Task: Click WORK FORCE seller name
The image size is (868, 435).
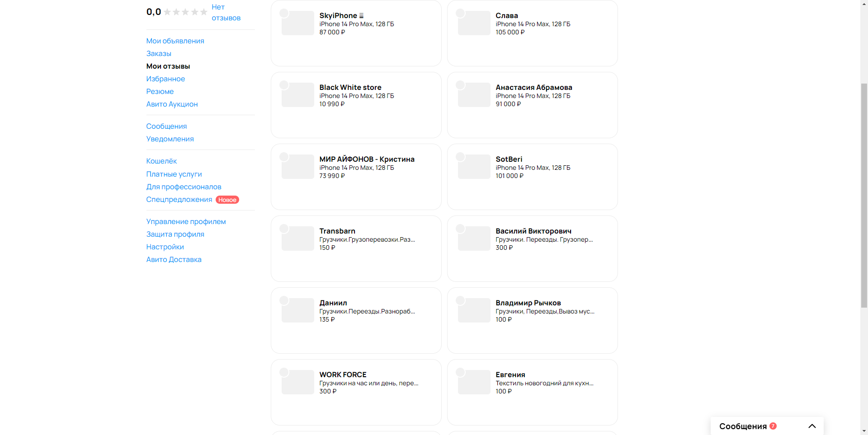Action: tap(343, 374)
